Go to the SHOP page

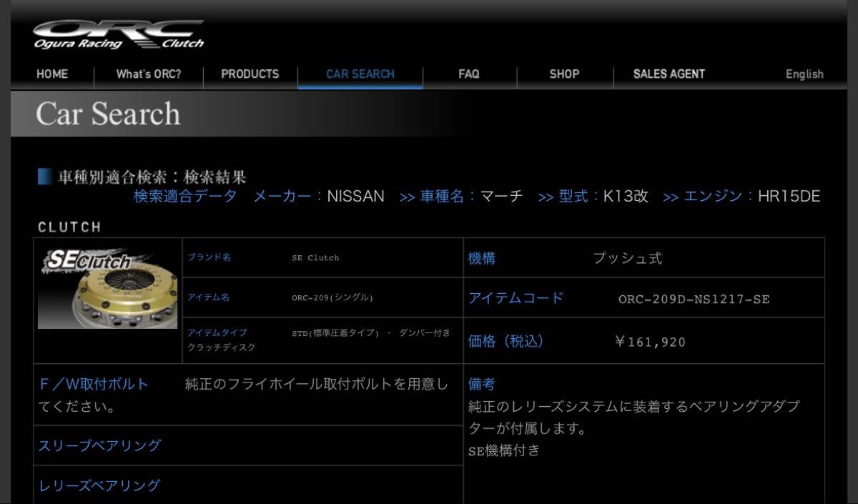click(564, 74)
